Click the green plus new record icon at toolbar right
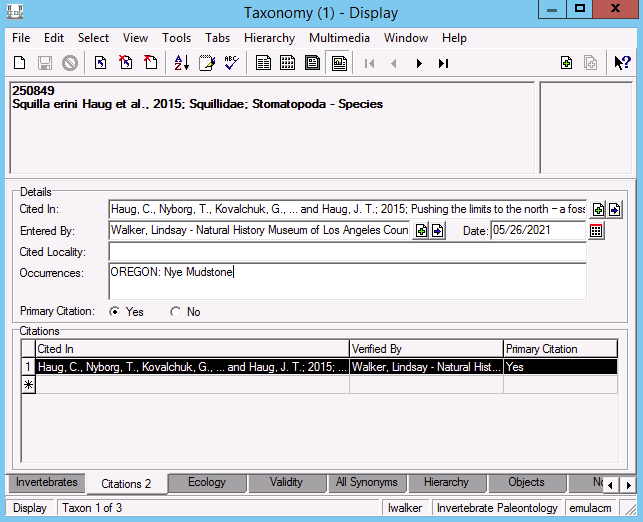This screenshot has height=522, width=643. click(566, 63)
